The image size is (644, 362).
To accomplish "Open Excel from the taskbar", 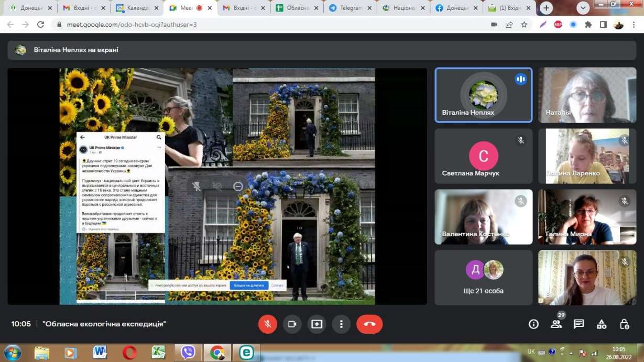I will point(159,353).
